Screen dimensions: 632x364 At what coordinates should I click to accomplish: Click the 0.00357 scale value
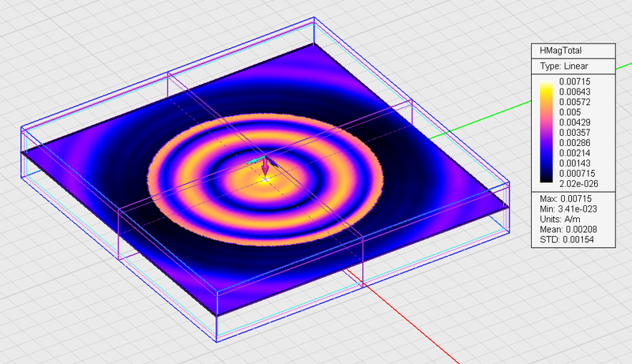[x=575, y=133]
